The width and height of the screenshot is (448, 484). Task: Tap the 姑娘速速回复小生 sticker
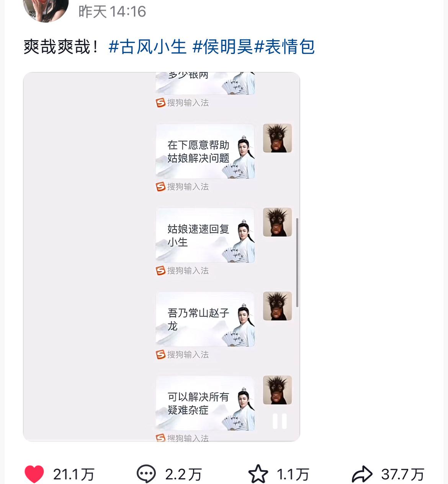tap(205, 235)
